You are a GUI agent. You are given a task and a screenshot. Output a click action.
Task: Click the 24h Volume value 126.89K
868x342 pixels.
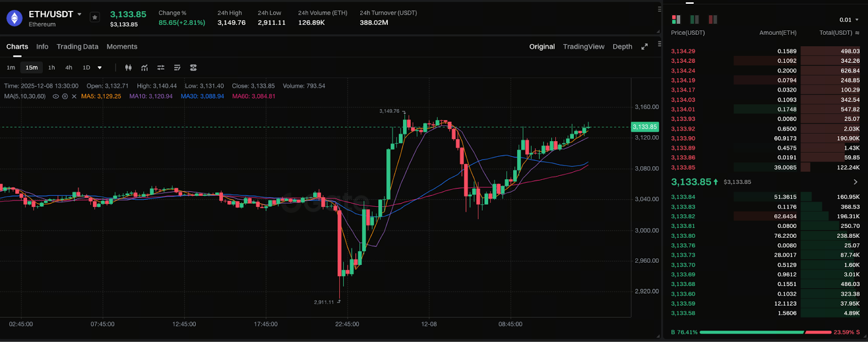pos(311,23)
